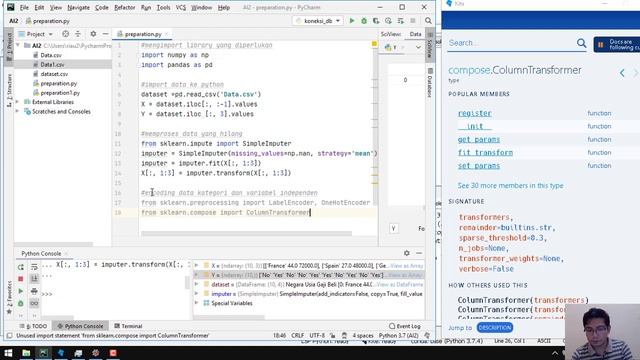The image size is (640, 360).
Task: Open Start menu on Windows taskbar
Action: pos(8,353)
